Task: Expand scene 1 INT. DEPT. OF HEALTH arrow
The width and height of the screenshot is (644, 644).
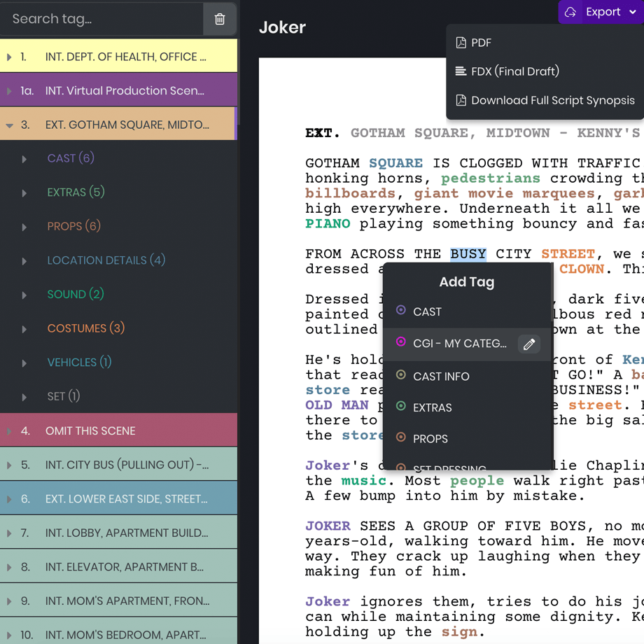Action: pos(9,57)
